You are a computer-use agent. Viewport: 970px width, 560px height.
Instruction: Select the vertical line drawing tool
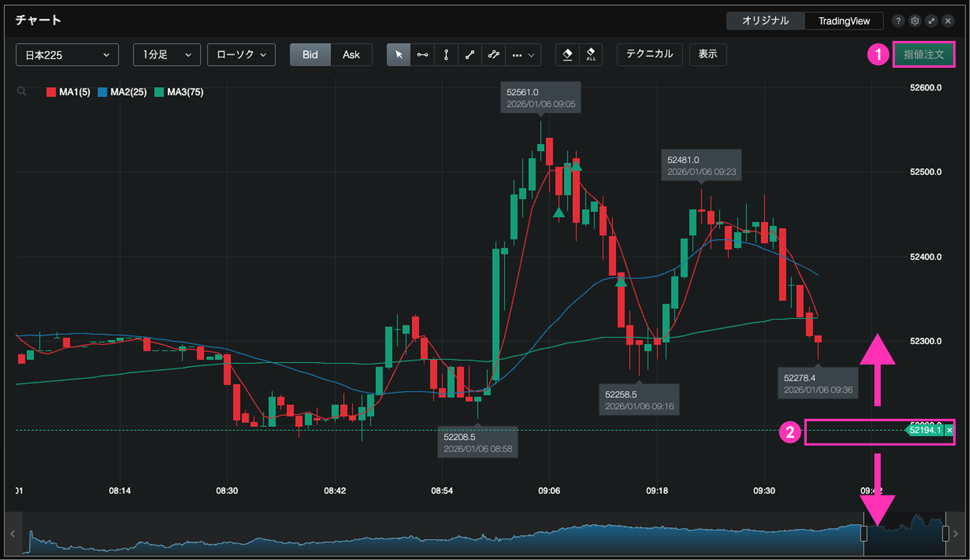coord(446,55)
